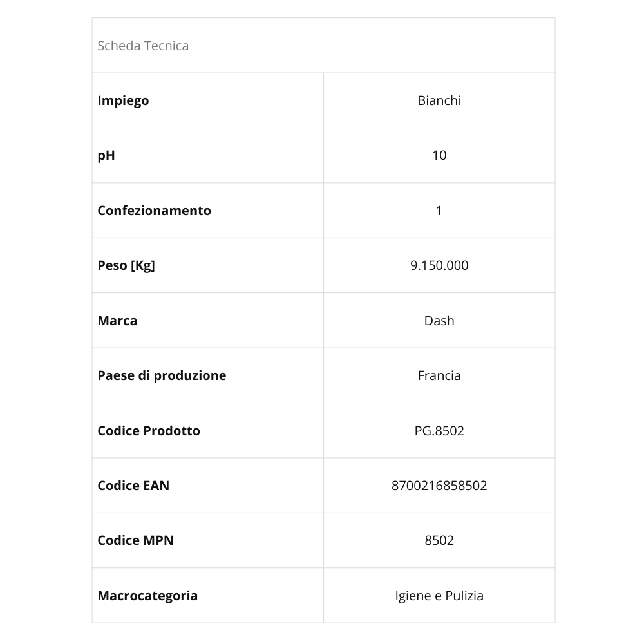
Task: Click the Codice MPN label
Action: click(135, 540)
